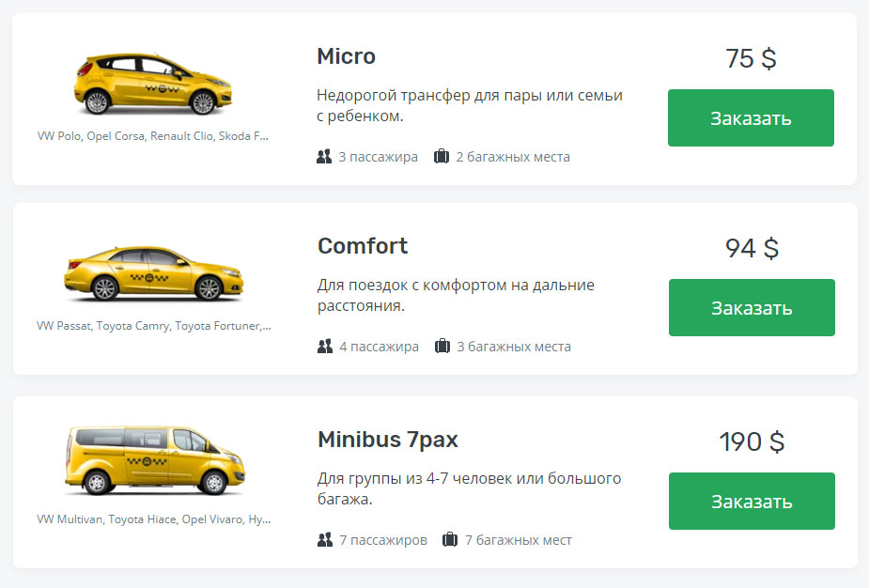Click the 190 $ Minibus price
Viewport: 869px width, 588px height.
[752, 441]
